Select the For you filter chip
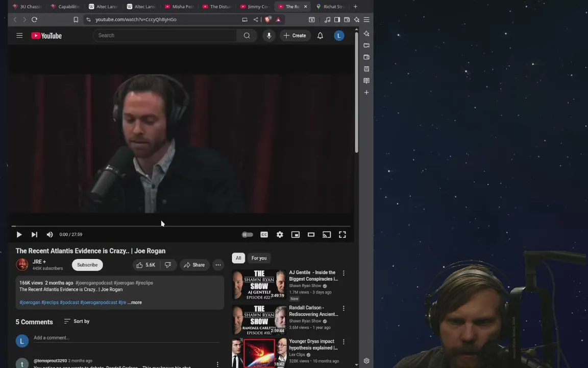The image size is (588, 368). tap(259, 258)
